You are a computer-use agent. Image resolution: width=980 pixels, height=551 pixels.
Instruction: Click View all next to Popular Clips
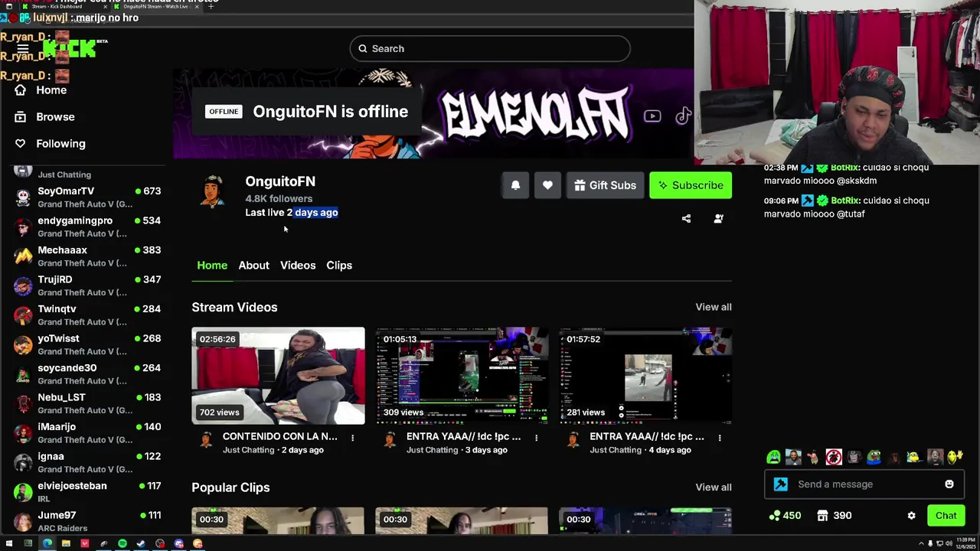coord(714,487)
